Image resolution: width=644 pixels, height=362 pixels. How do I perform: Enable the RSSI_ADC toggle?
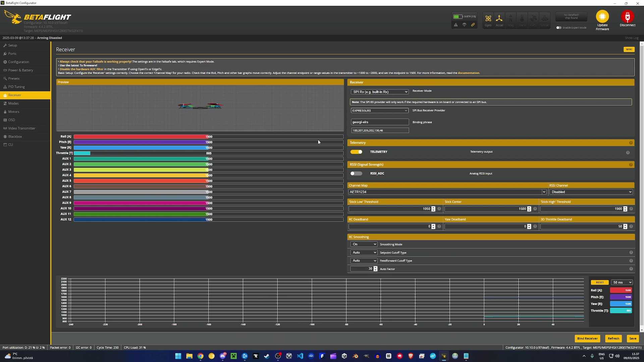tap(356, 174)
